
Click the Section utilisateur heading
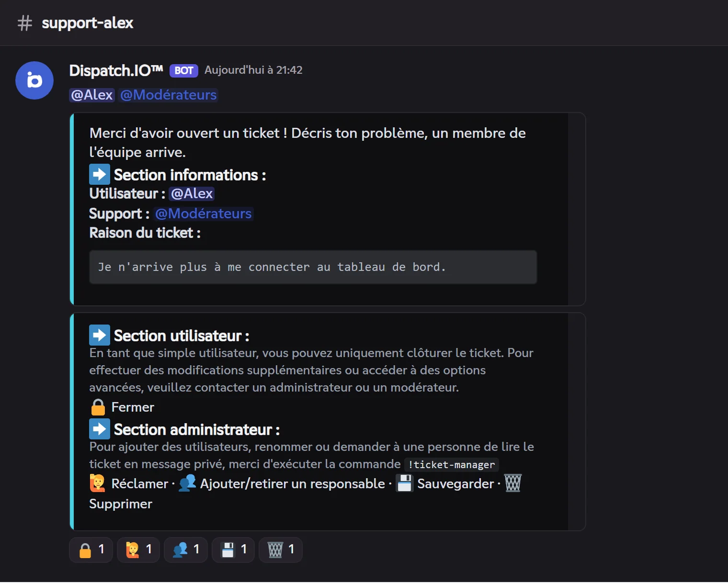click(182, 336)
